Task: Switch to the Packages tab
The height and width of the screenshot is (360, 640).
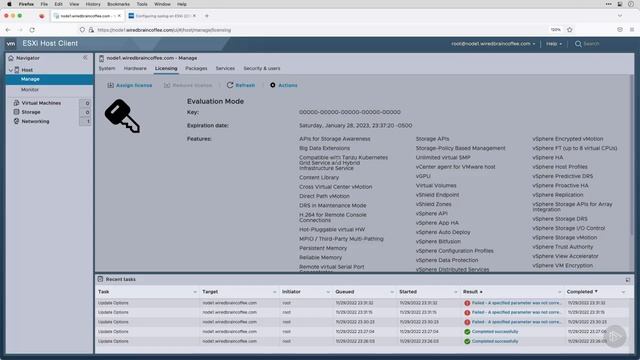Action: tap(196, 69)
